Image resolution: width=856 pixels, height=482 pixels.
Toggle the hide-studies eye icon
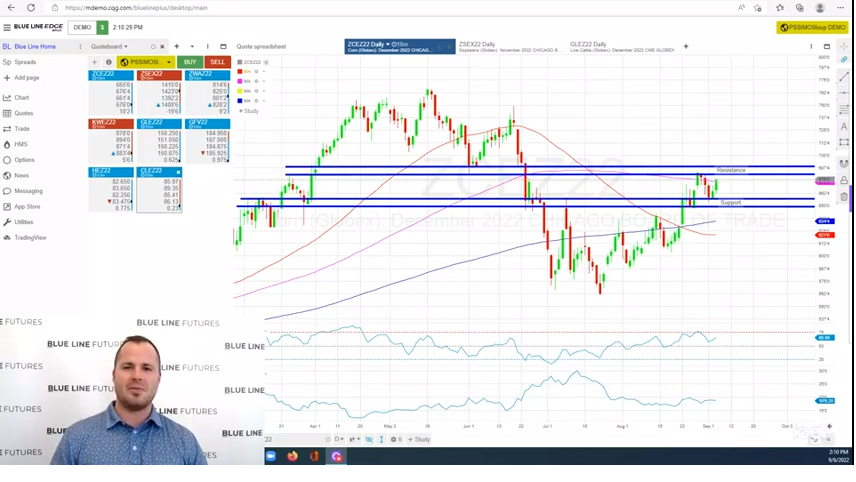pyautogui.click(x=369, y=439)
